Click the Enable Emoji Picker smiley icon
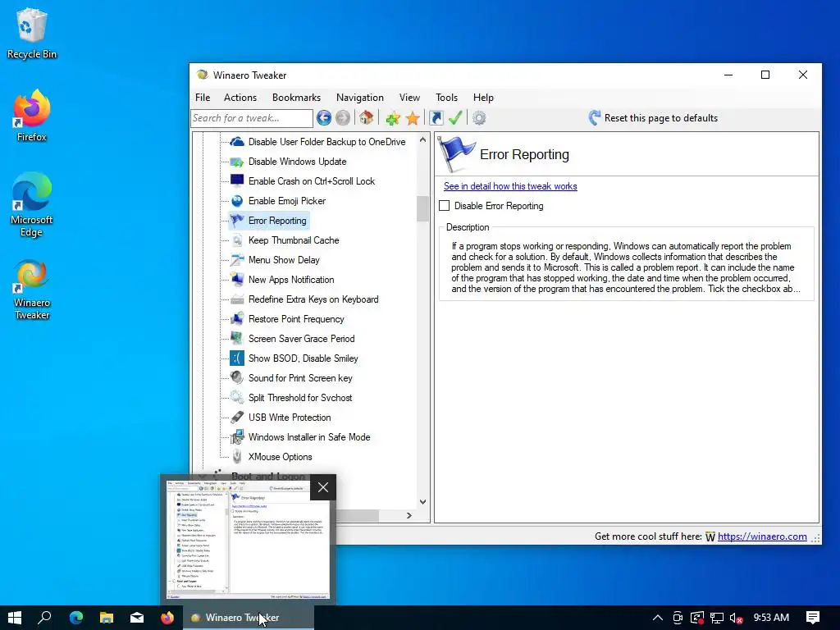The image size is (840, 630). click(237, 201)
